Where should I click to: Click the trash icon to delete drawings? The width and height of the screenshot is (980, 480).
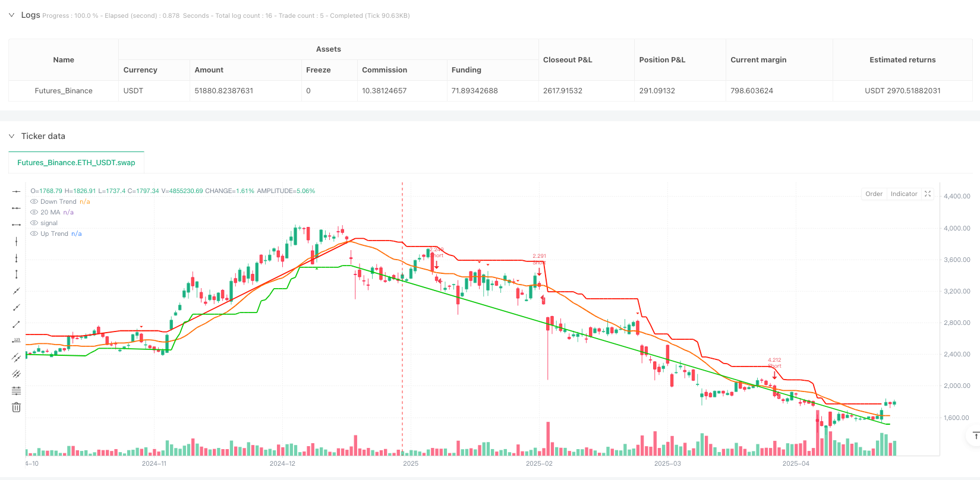pyautogui.click(x=17, y=408)
